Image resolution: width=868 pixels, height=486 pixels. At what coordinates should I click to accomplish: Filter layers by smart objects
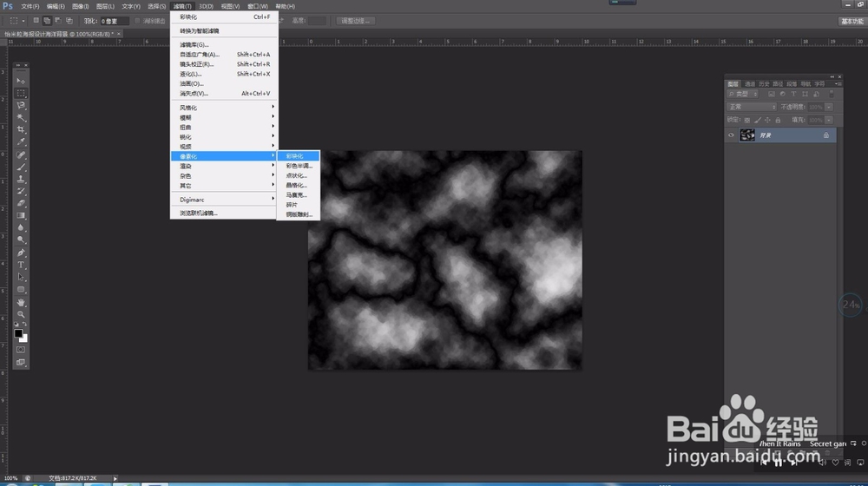pyautogui.click(x=816, y=94)
